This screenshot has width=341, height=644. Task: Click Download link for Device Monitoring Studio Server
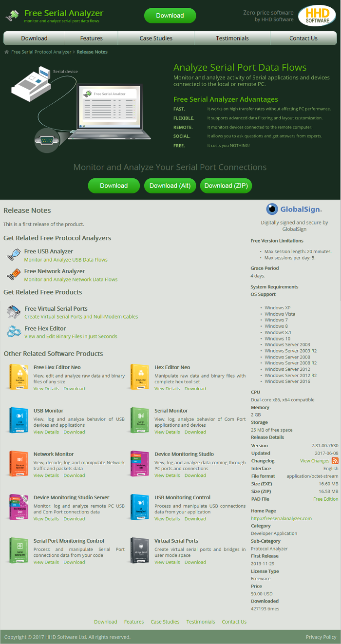coord(74,519)
